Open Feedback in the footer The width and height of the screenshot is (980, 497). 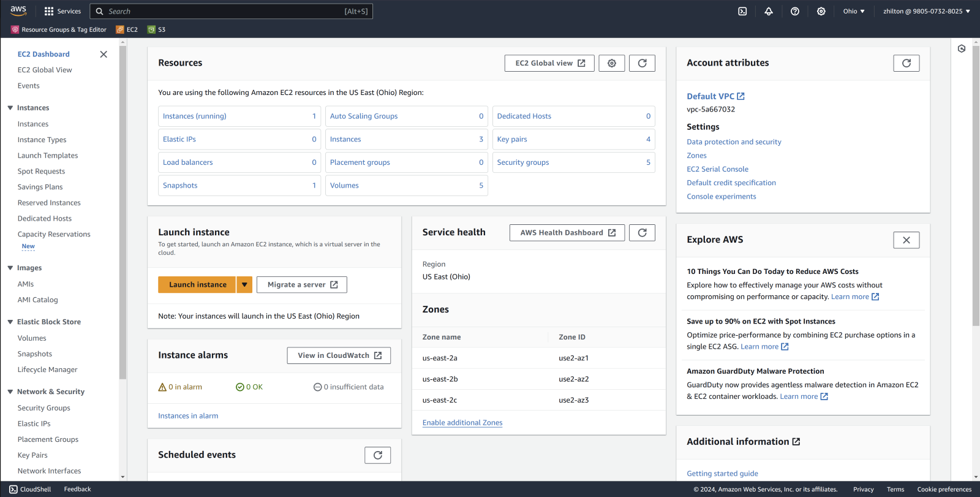pyautogui.click(x=77, y=489)
